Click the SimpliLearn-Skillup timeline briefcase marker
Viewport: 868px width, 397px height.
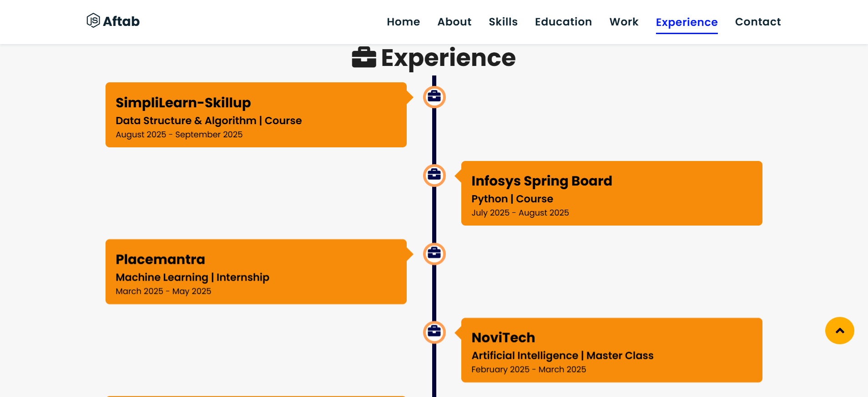(x=434, y=97)
